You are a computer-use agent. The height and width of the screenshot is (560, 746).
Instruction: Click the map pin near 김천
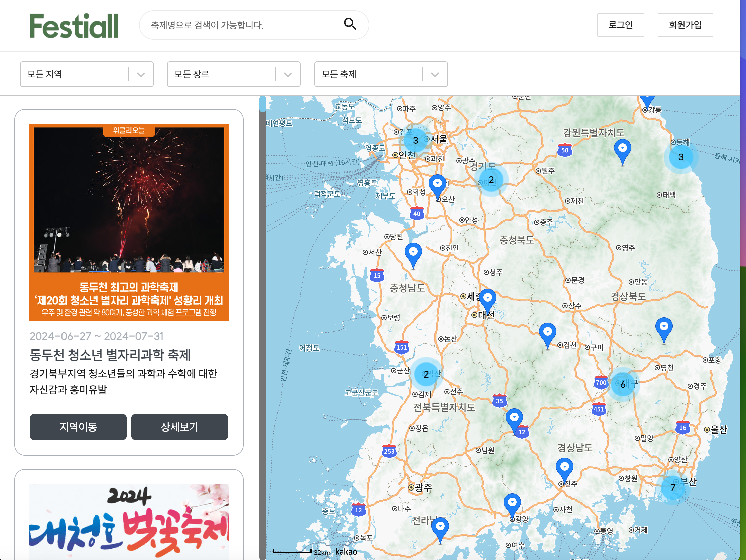547,333
